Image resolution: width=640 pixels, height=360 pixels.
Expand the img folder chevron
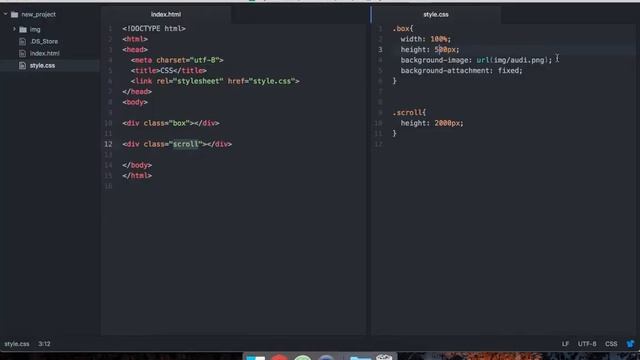14,29
